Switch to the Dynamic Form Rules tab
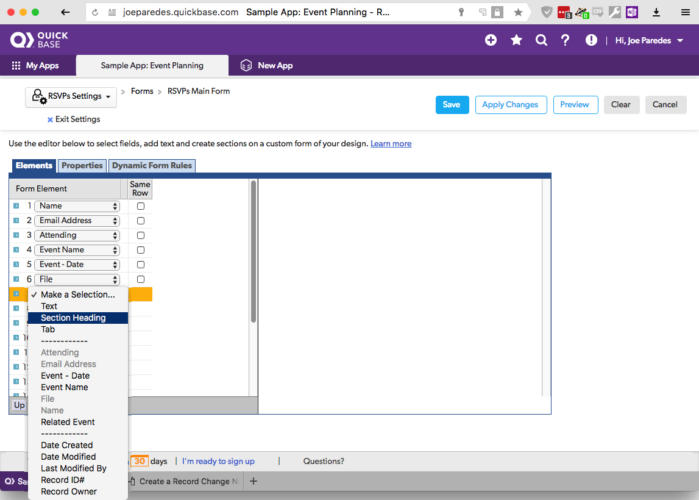The image size is (699, 500). (152, 165)
